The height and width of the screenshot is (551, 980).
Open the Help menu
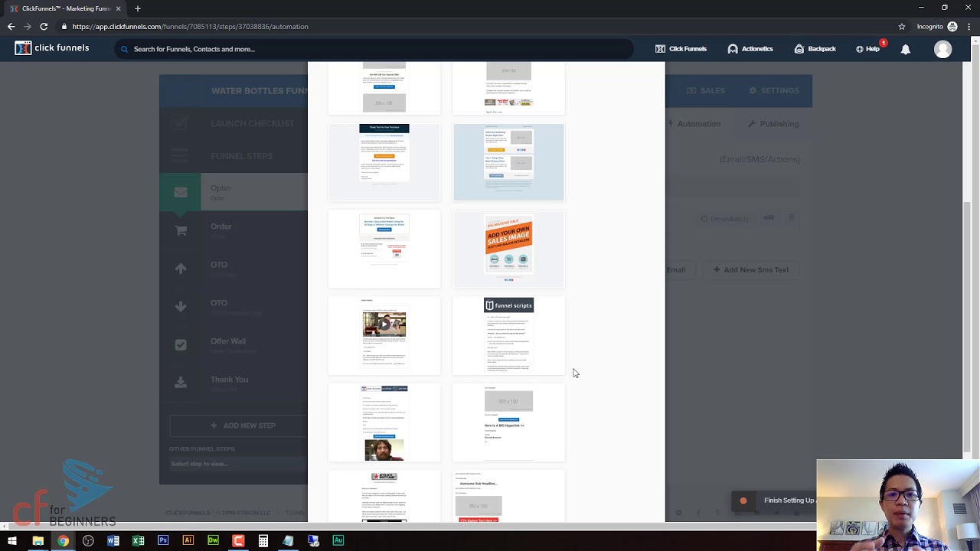point(868,49)
